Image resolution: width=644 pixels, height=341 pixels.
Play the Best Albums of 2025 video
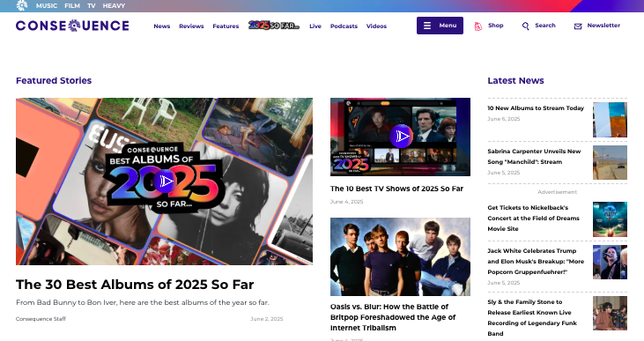pyautogui.click(x=166, y=181)
